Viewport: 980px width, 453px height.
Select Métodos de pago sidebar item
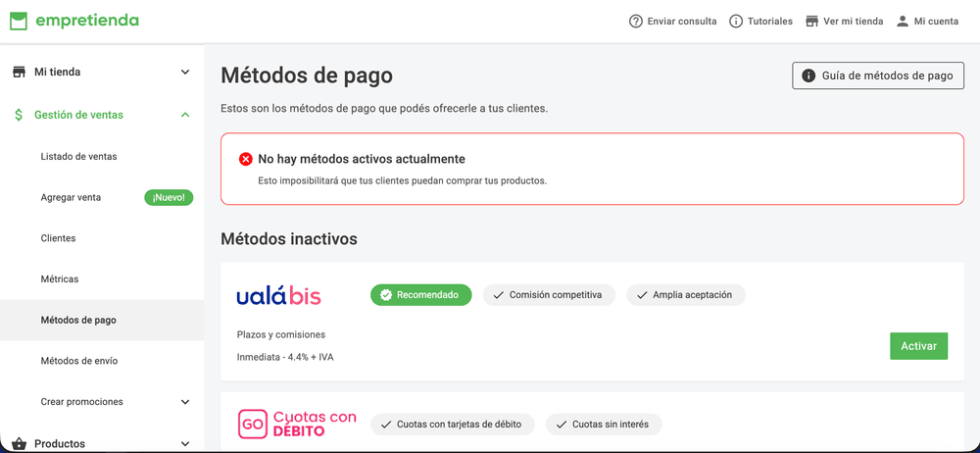pos(102,320)
